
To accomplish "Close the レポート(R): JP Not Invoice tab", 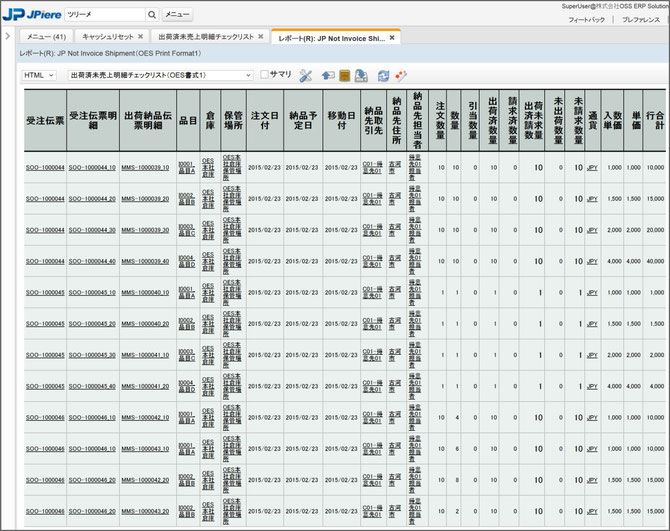I will (x=392, y=38).
